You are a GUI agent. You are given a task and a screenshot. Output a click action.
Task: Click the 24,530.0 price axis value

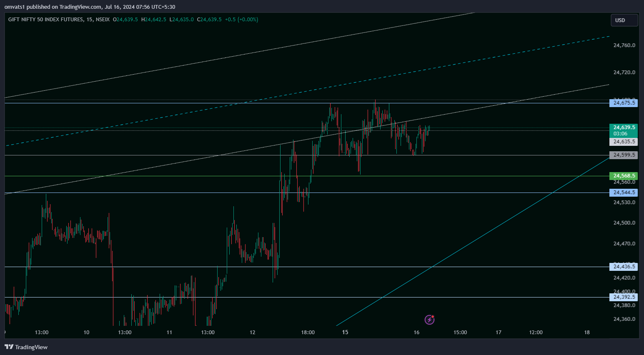[x=624, y=202]
